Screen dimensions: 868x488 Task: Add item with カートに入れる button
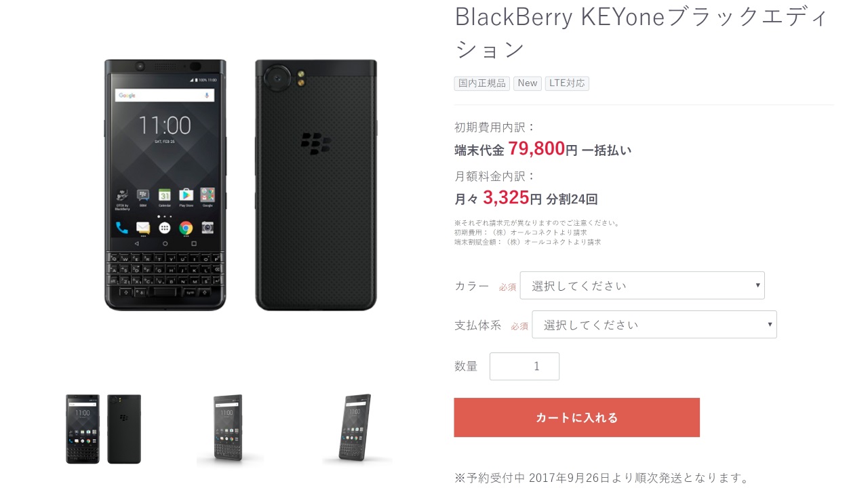coord(576,418)
